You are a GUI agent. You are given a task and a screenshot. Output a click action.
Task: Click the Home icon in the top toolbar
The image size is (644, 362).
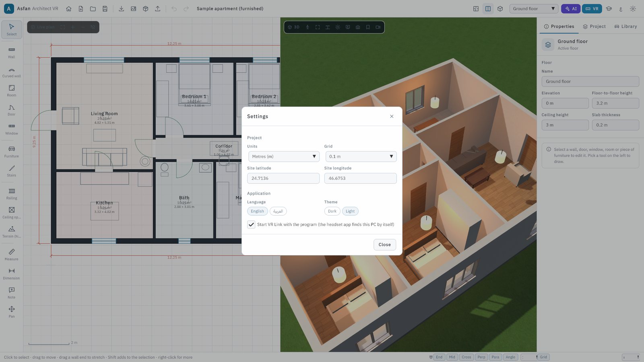[x=69, y=8]
